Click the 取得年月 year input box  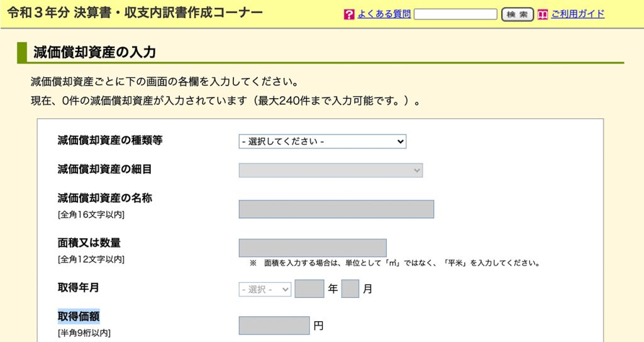pyautogui.click(x=309, y=289)
